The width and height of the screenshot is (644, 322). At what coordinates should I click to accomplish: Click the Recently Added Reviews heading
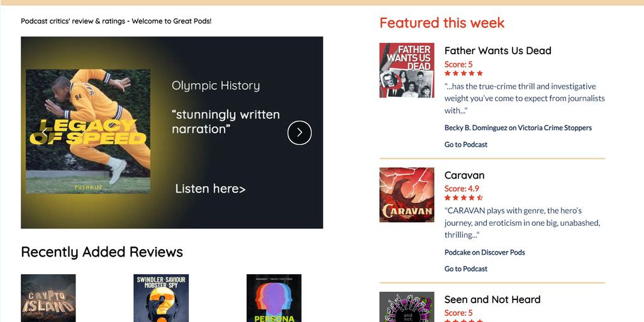point(102,252)
